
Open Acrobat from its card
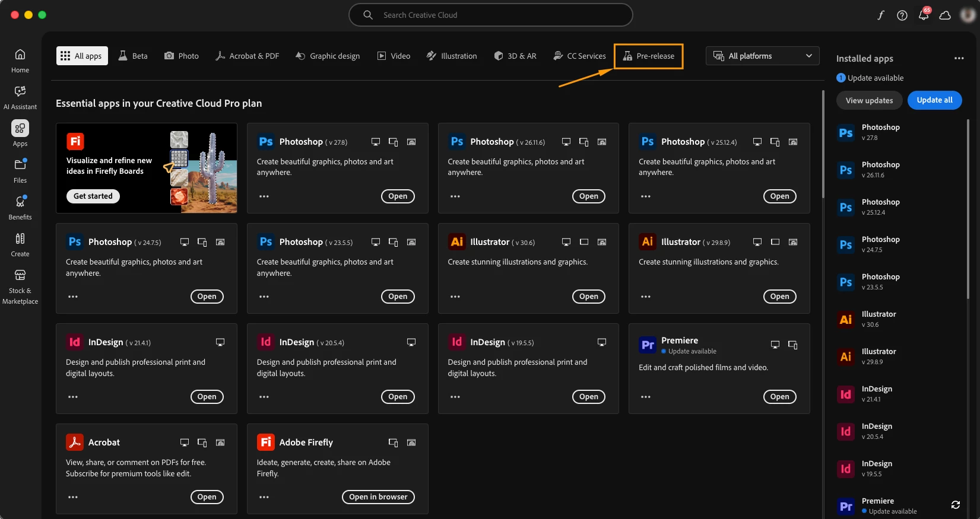click(x=207, y=497)
